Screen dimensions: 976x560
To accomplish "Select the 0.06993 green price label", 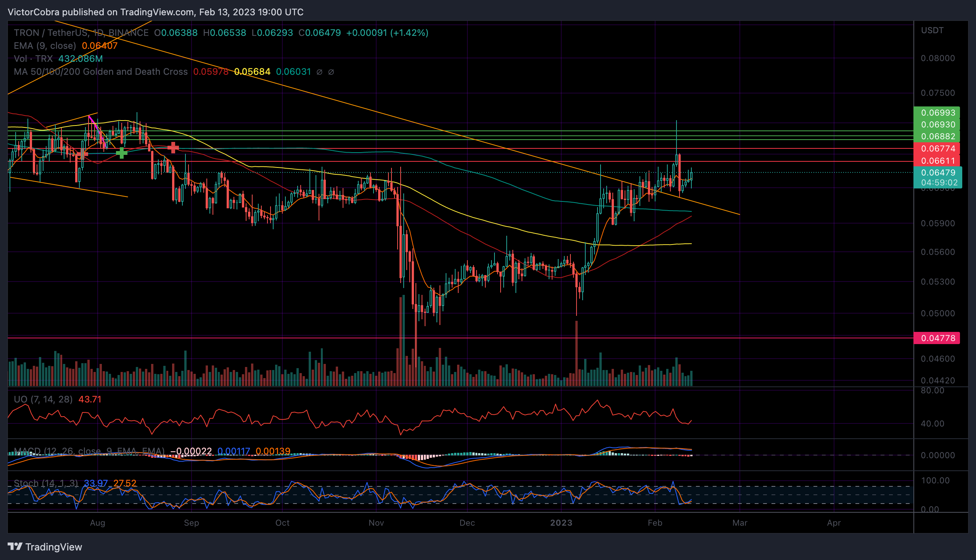I will click(937, 113).
